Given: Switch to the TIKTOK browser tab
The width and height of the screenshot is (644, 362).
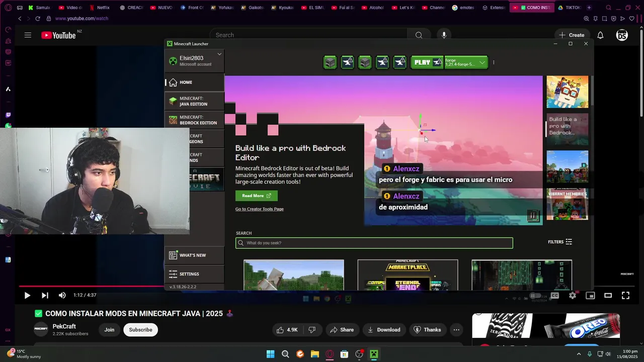Looking at the screenshot, I should click(569, 8).
